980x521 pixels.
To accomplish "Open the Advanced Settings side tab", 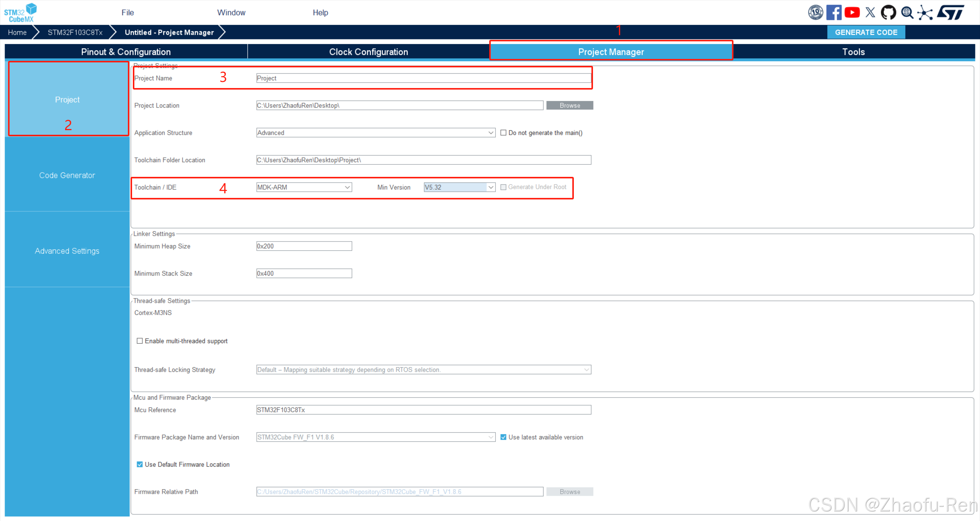I will [67, 251].
